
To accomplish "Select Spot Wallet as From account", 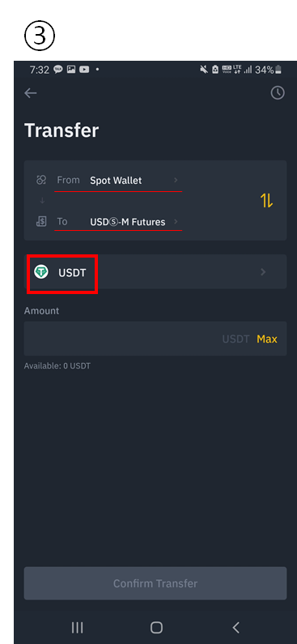I will pyautogui.click(x=116, y=181).
